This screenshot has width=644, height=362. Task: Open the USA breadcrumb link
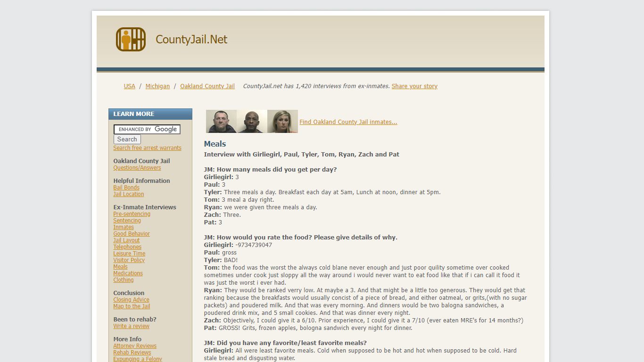[x=129, y=86]
